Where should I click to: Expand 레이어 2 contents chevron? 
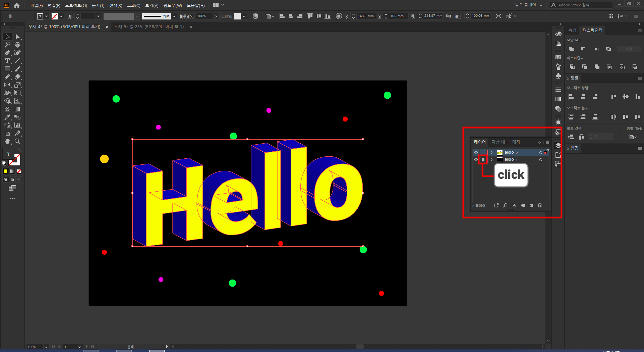point(491,153)
